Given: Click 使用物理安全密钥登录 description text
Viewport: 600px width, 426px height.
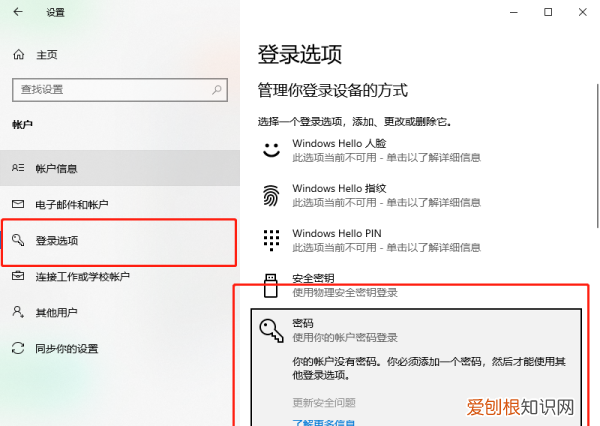Looking at the screenshot, I should 345,292.
